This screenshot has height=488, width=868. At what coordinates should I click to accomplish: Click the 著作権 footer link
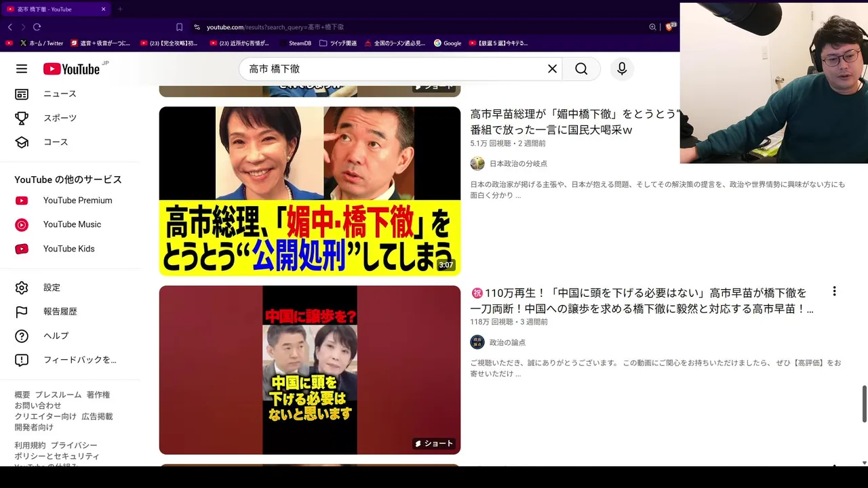(x=98, y=394)
